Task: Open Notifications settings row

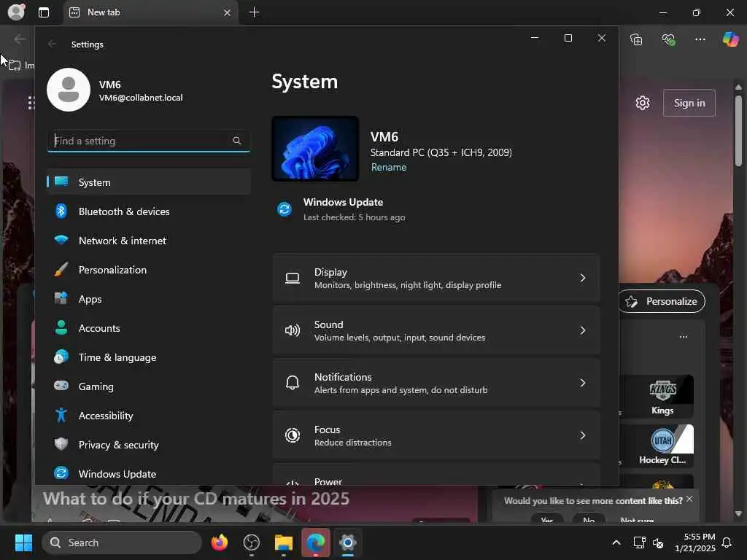Action: coord(436,383)
